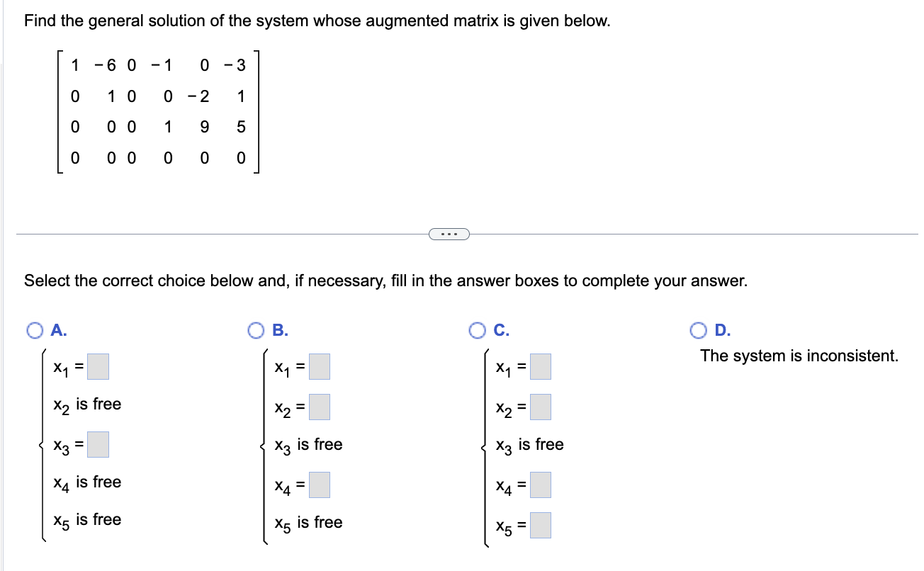This screenshot has height=571, width=924.
Task: Click the x1 answer box under choice C
Action: [540, 365]
